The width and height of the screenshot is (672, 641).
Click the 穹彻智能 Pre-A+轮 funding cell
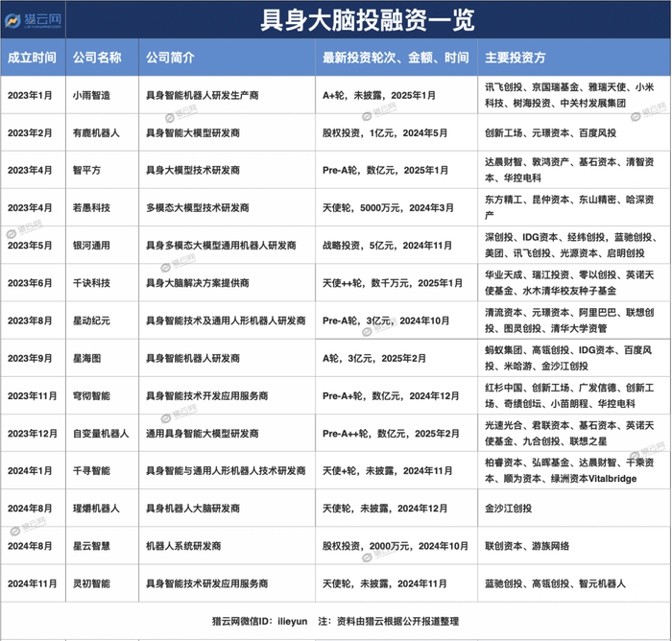(396, 396)
